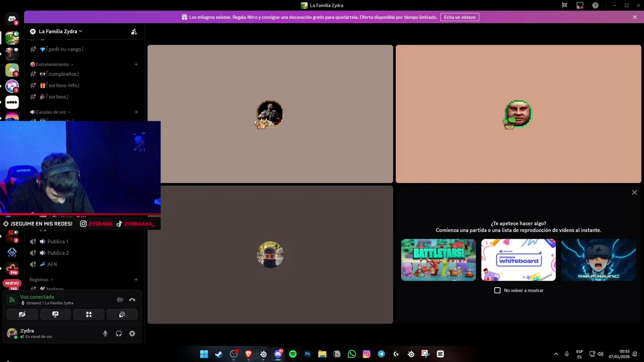Image resolution: width=644 pixels, height=362 pixels.
Task: Open the Discord inbox icon
Action: coord(580,6)
